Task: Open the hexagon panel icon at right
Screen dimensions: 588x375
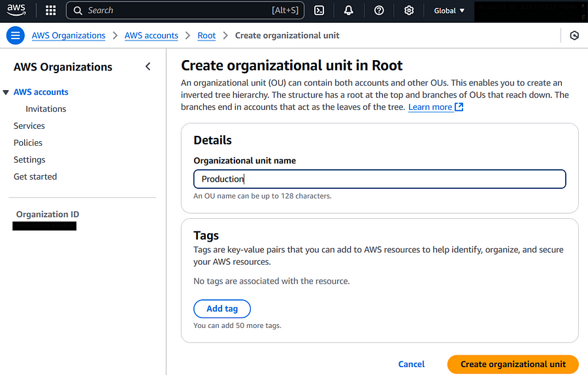Action: [x=574, y=36]
